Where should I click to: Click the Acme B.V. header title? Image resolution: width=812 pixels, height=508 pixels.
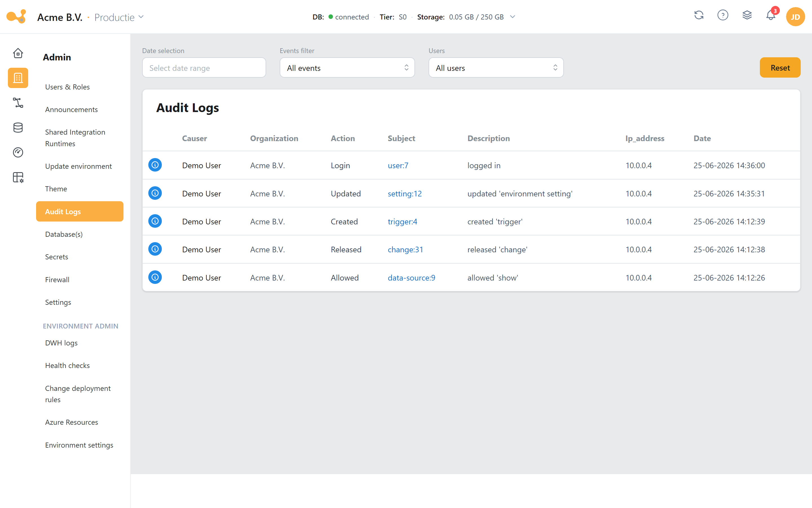pyautogui.click(x=60, y=17)
